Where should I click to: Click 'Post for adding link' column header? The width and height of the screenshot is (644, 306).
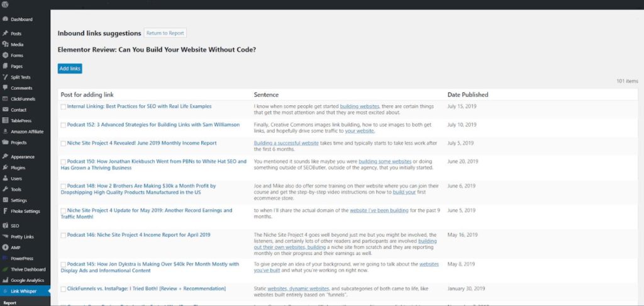point(87,94)
